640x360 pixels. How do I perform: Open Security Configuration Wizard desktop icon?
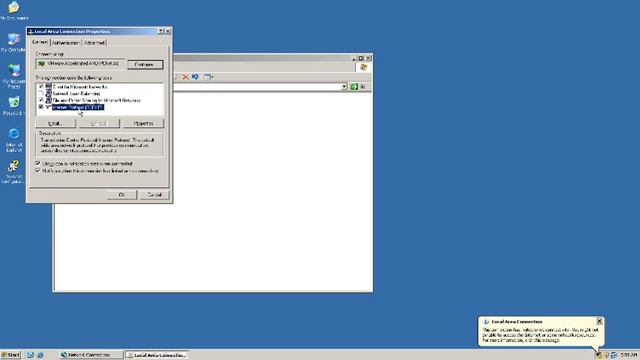[13, 171]
